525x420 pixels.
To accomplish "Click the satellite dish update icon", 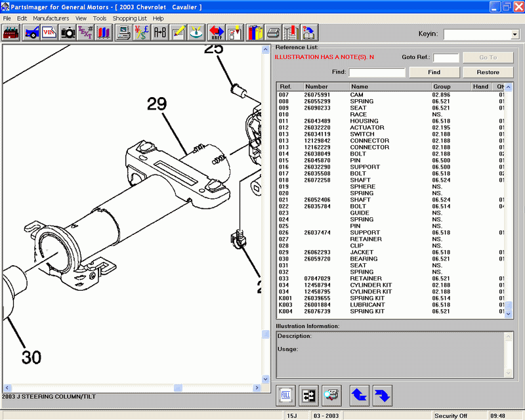I will [x=196, y=33].
